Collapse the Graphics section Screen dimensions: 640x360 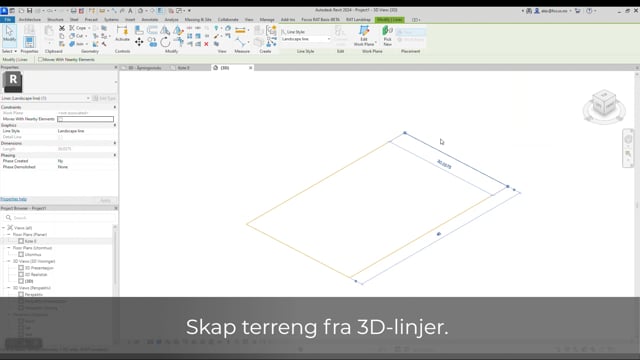pos(115,125)
